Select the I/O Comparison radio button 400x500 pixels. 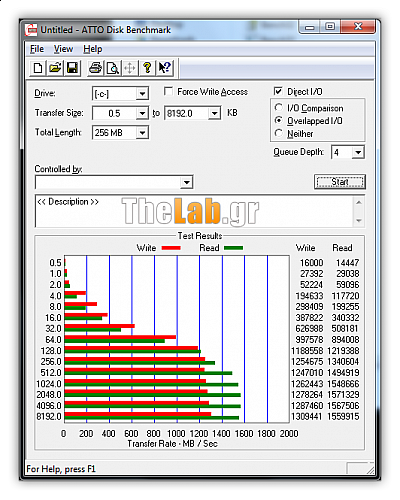[x=278, y=108]
